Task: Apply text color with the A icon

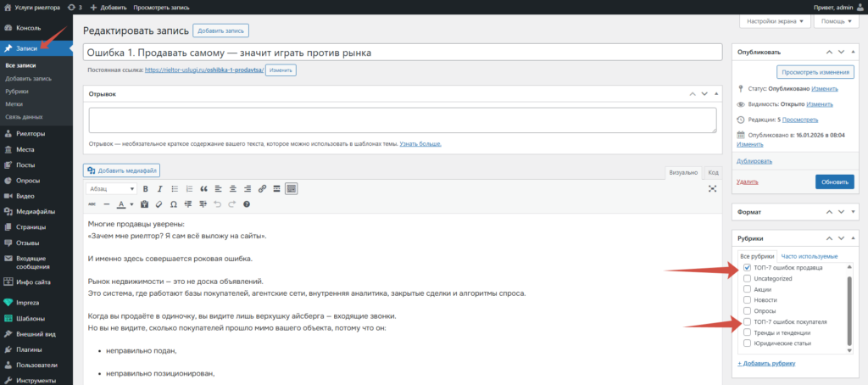Action: 121,204
